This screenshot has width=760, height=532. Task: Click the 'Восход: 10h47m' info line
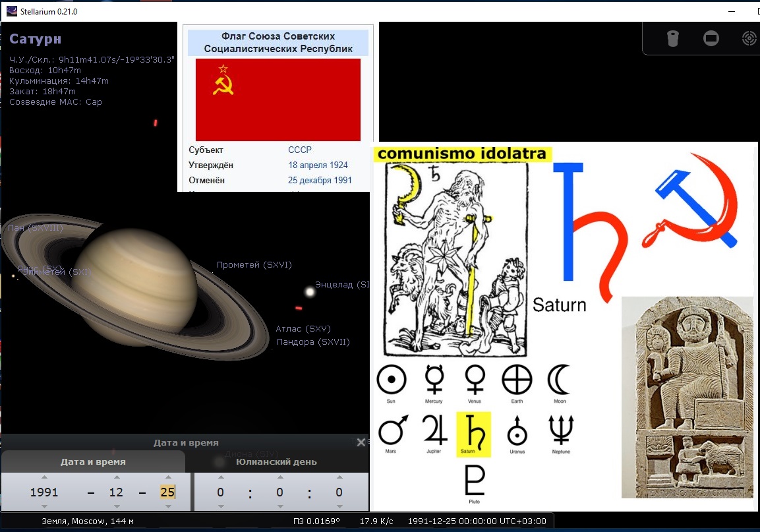(x=45, y=71)
